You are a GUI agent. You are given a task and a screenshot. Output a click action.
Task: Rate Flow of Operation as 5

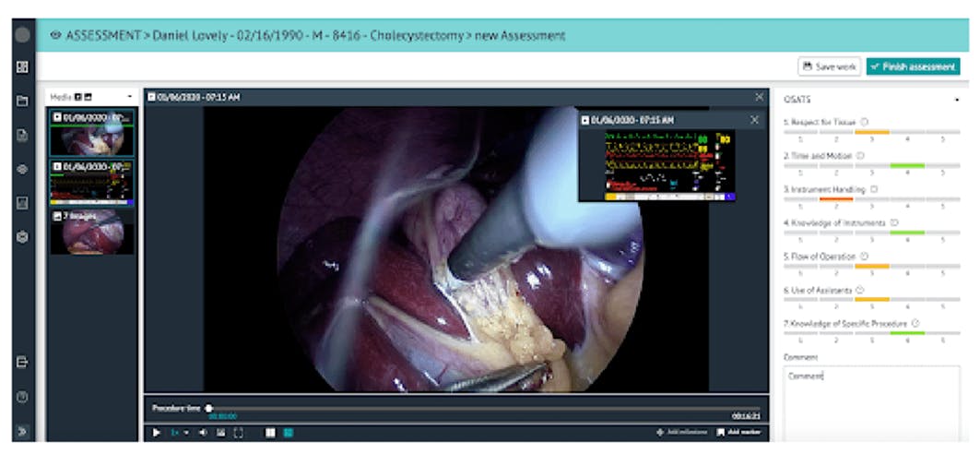[943, 267]
